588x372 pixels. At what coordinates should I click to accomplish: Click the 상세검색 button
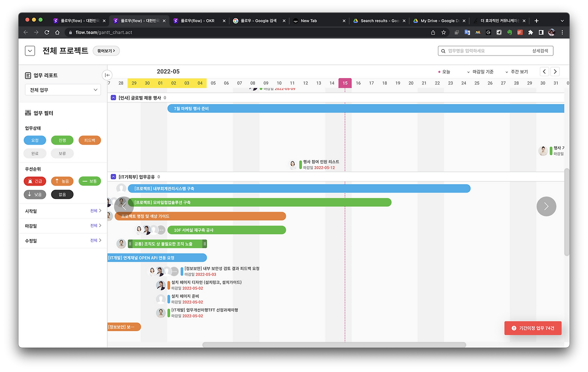coord(540,51)
